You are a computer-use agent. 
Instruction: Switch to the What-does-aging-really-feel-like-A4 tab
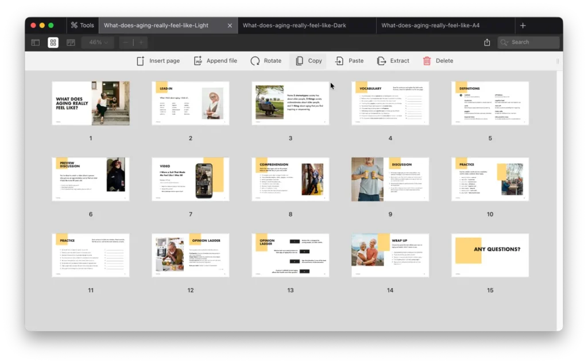[430, 25]
